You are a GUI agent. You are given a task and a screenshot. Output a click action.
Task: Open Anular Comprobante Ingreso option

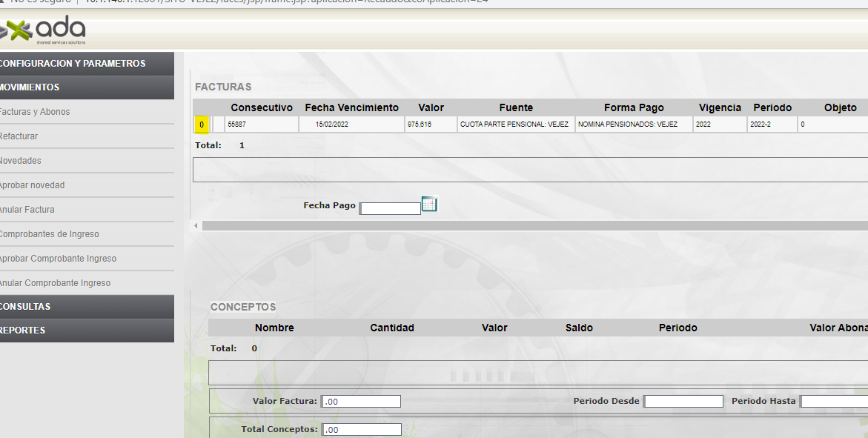pyautogui.click(x=56, y=283)
